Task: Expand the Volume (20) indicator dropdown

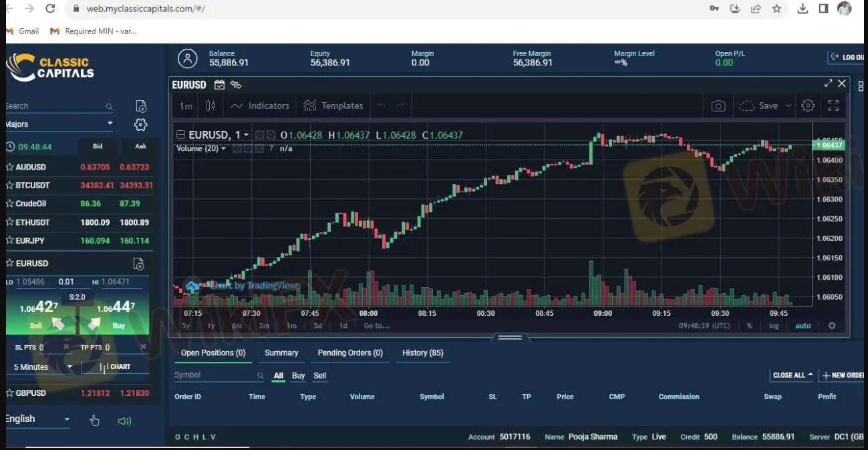Action: point(223,148)
